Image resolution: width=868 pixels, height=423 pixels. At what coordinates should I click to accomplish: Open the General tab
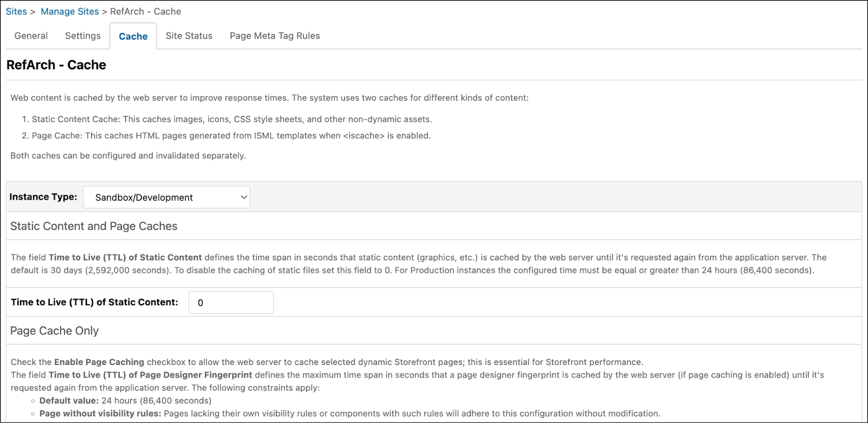(x=31, y=36)
